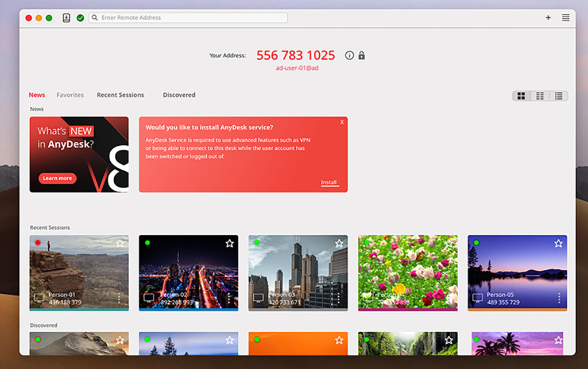Click green online status dot on Person-02
This screenshot has width=588, height=369.
148,243
